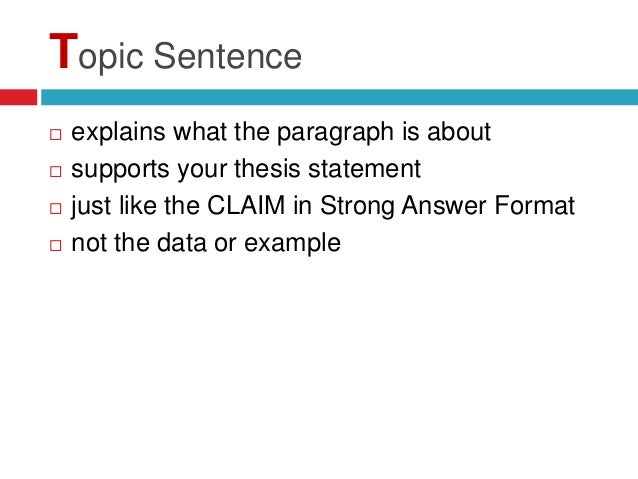Click the word 'data' in the last bullet
The image size is (638, 479).
(x=181, y=243)
